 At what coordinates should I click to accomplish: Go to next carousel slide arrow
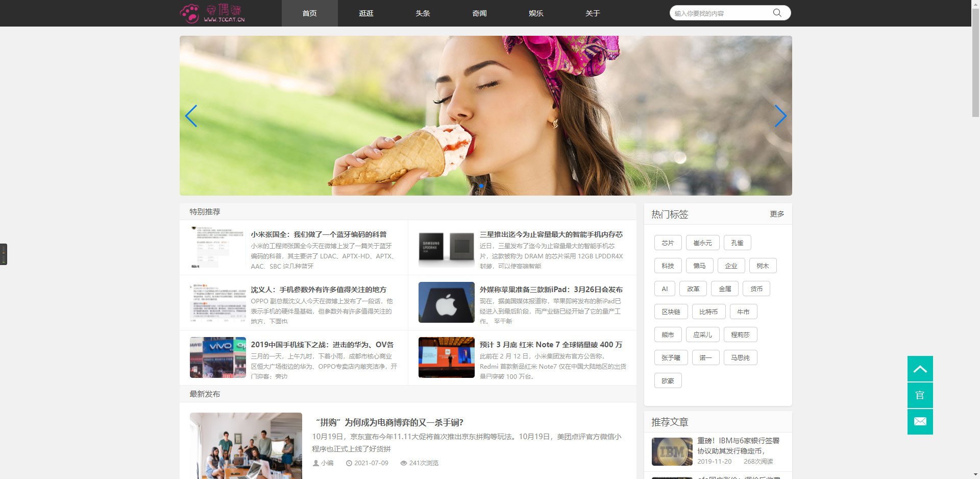(780, 116)
